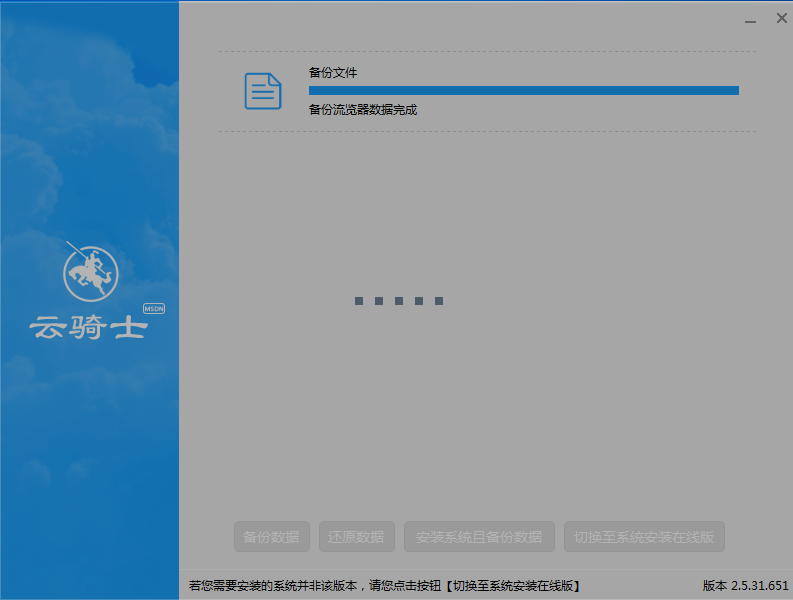Click the 还原数据 button
Screen dimensions: 793x600
point(357,536)
